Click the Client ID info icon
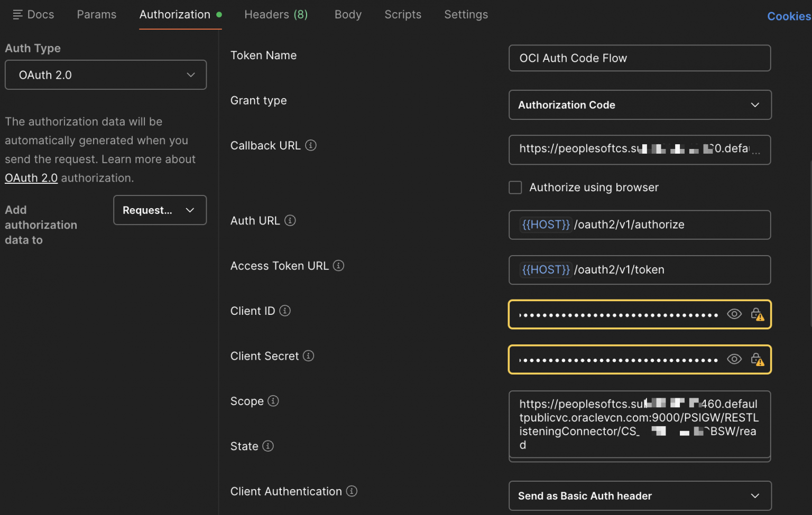This screenshot has height=515, width=812. pos(285,311)
